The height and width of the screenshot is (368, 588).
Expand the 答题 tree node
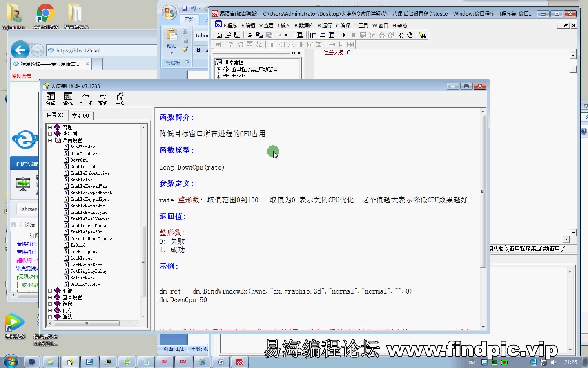(50, 127)
